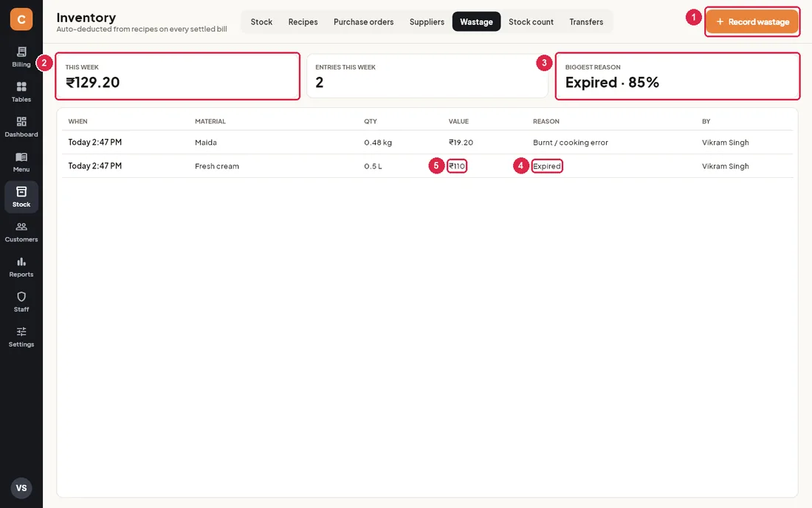The width and height of the screenshot is (812, 508).
Task: Open the Transfers tab
Action: click(586, 21)
